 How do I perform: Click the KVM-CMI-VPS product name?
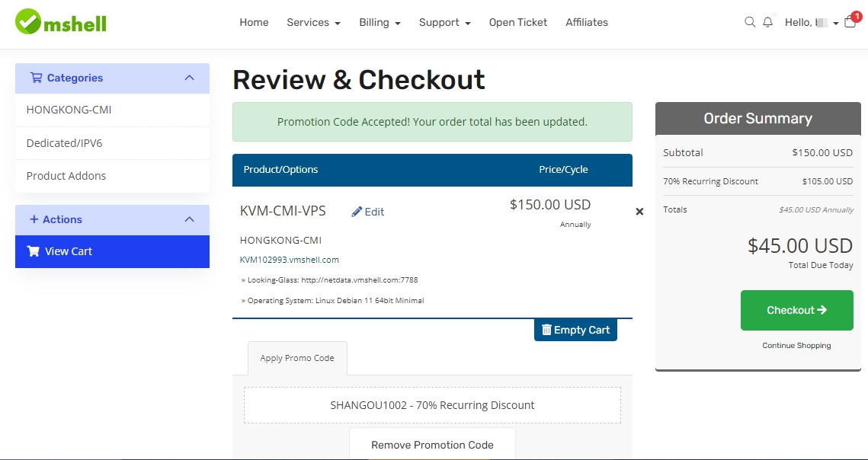coord(283,211)
